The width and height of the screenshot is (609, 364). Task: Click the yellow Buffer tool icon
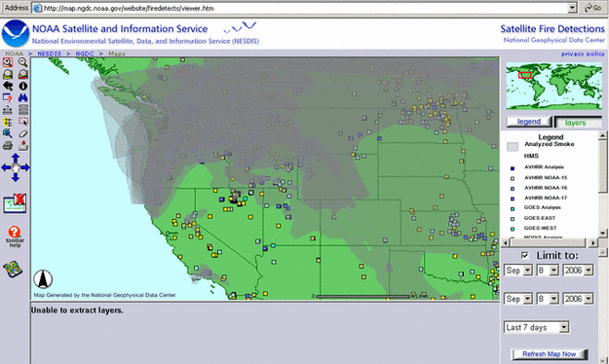tap(8, 122)
